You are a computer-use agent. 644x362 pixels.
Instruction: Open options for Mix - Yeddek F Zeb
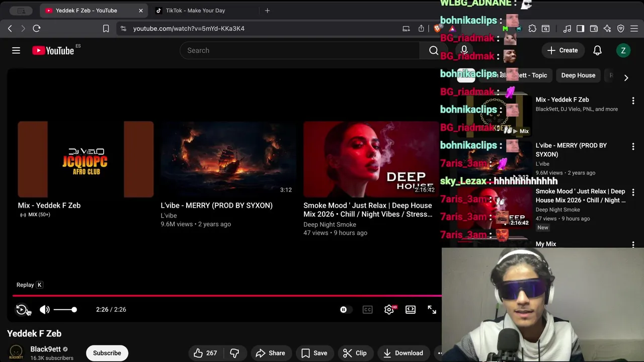[x=633, y=101]
